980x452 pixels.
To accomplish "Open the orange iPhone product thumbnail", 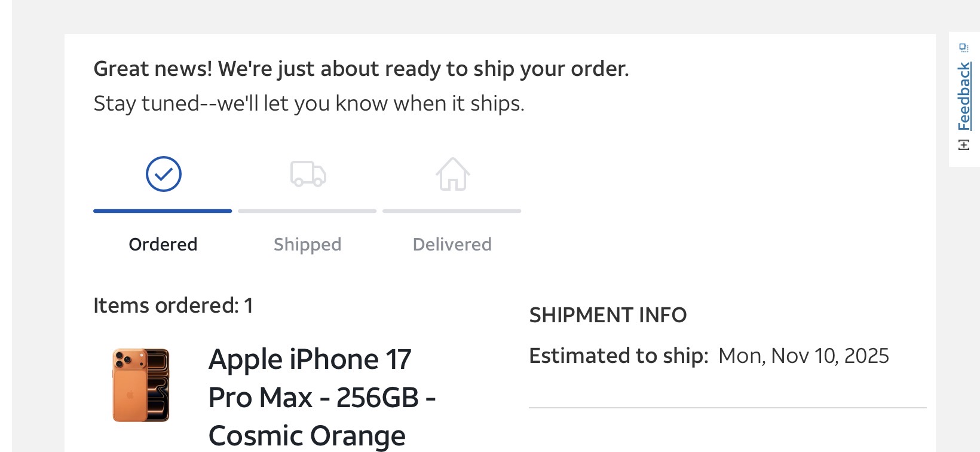I will pos(141,386).
